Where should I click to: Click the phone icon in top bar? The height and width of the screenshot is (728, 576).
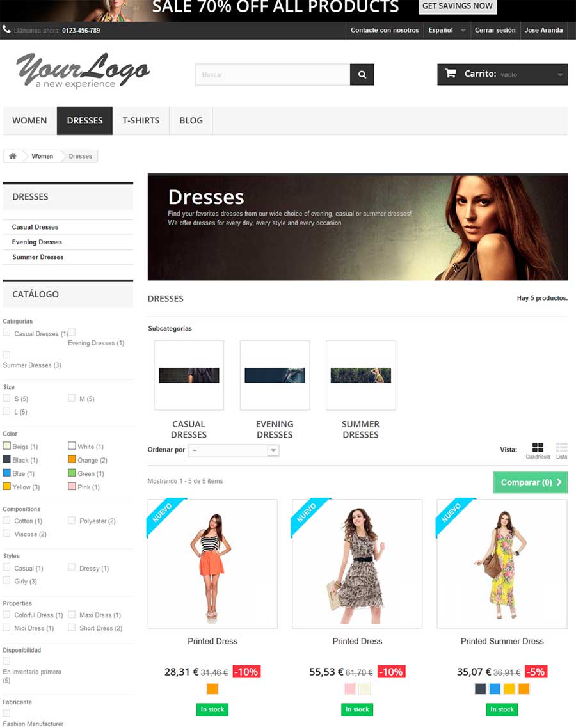(x=6, y=29)
